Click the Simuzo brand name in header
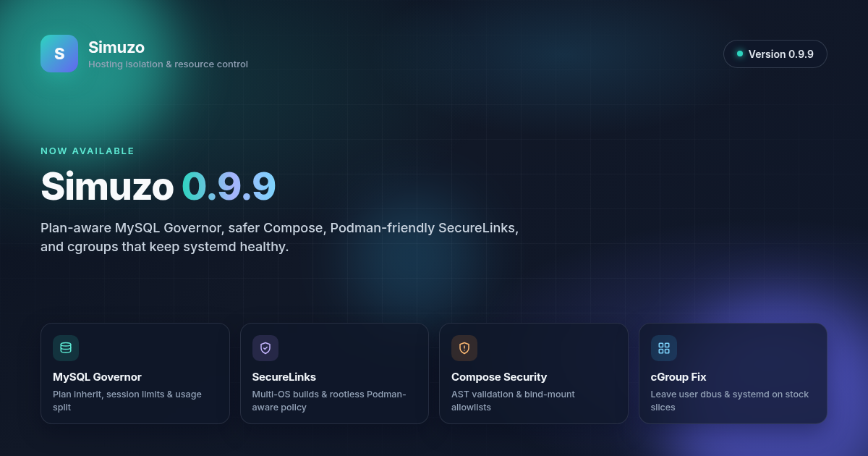The image size is (868, 456). pos(116,47)
